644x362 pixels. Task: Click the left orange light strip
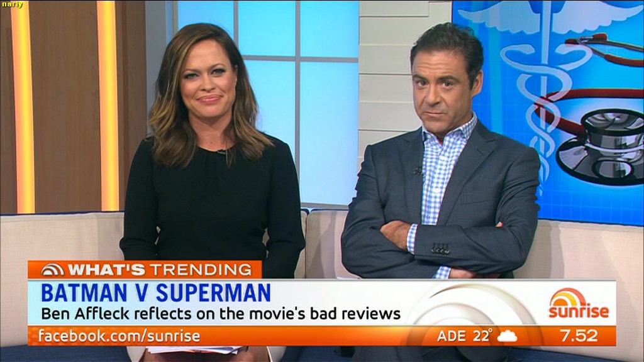click(23, 107)
